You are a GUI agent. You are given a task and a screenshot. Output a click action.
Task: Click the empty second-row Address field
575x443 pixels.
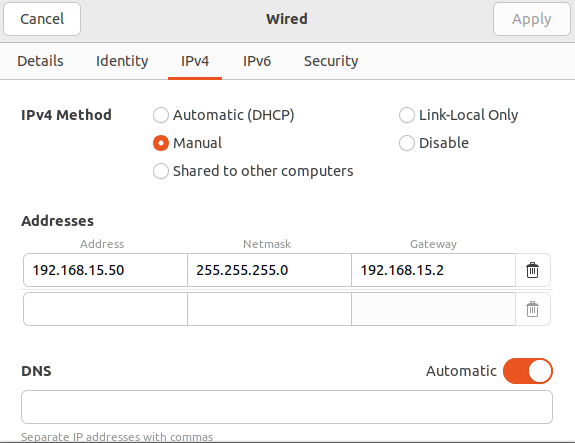(105, 309)
